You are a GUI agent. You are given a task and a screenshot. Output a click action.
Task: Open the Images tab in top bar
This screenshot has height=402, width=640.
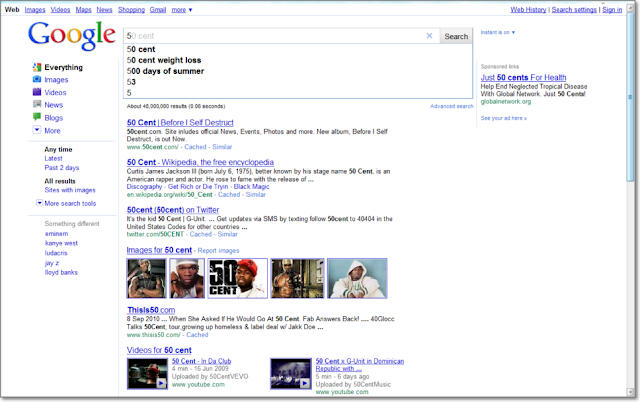point(35,10)
